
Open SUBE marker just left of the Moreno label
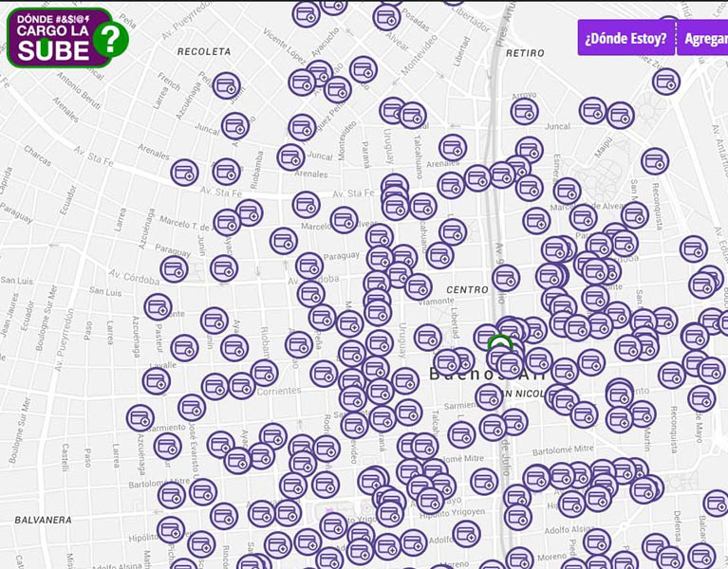pos(519,559)
